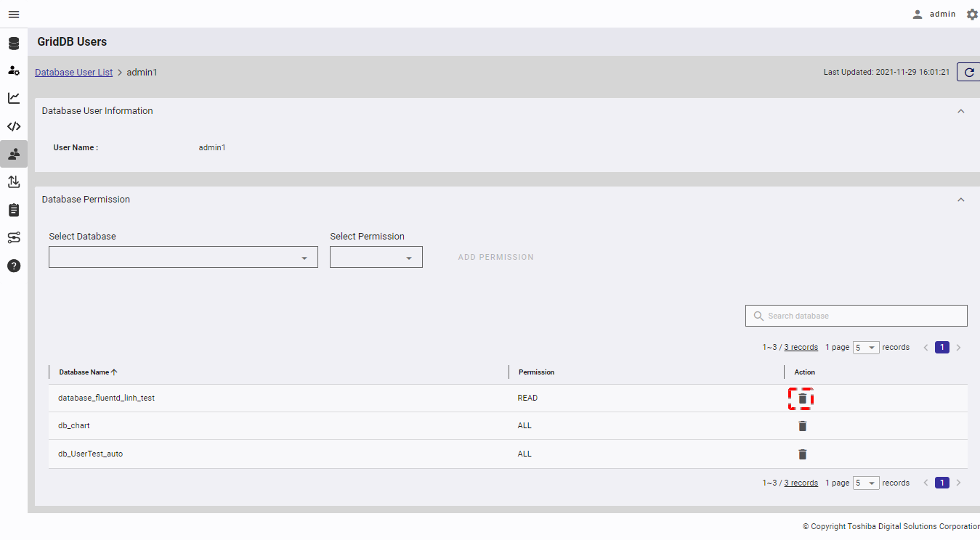Focus the Search database field
The width and height of the screenshot is (980, 540).
(x=857, y=316)
